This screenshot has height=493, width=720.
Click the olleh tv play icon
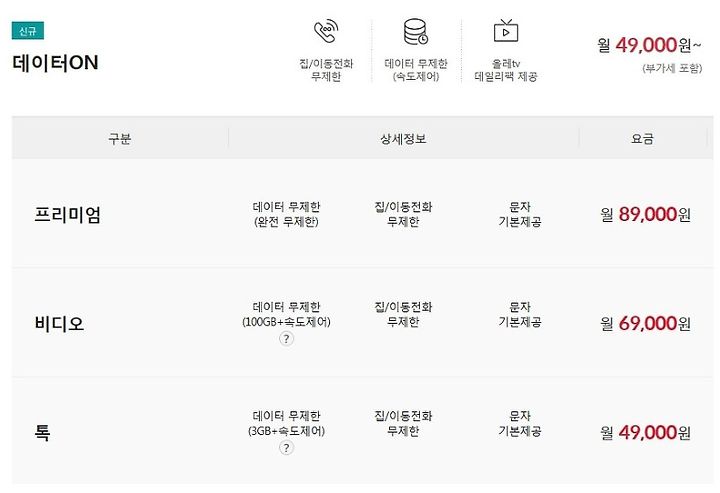[x=506, y=31]
